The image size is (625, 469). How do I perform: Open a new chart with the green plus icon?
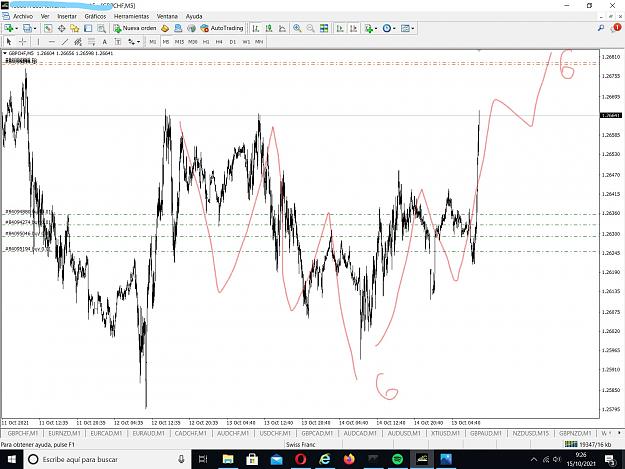coord(8,28)
